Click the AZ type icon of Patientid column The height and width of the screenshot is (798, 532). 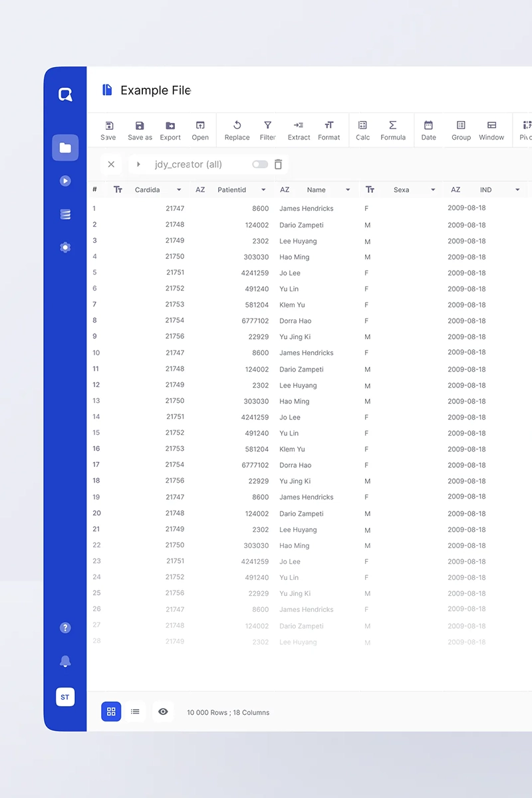[200, 190]
